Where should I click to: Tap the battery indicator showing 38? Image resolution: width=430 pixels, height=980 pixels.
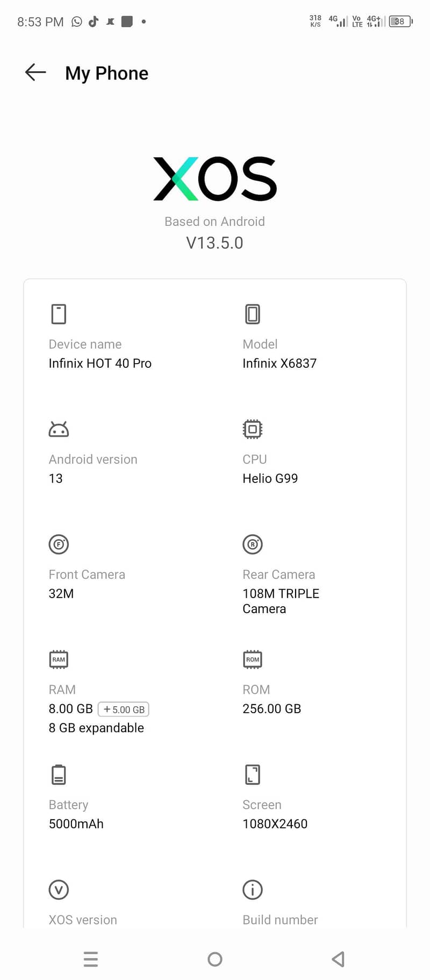point(399,22)
